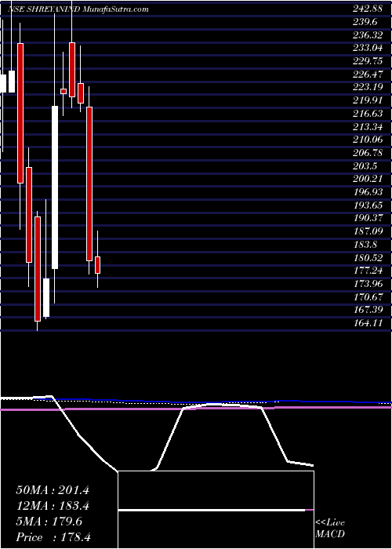Click the tall white candlestick body
The height and width of the screenshot is (549, 392).
(x=55, y=187)
